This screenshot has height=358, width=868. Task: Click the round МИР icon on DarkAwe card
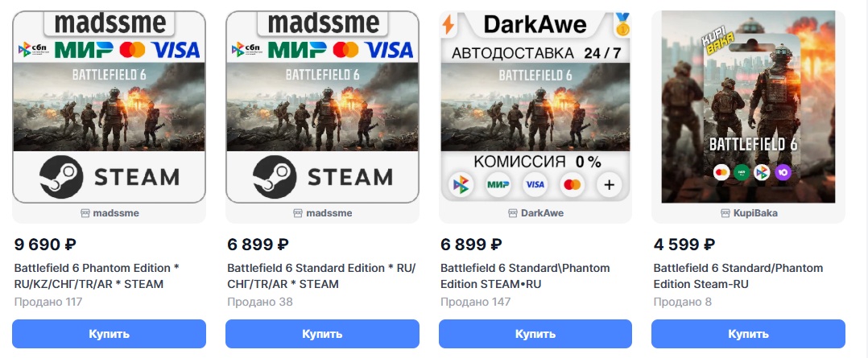498,186
